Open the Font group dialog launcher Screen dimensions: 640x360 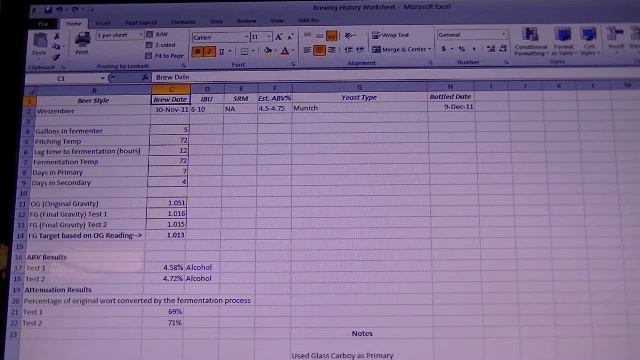[x=293, y=64]
